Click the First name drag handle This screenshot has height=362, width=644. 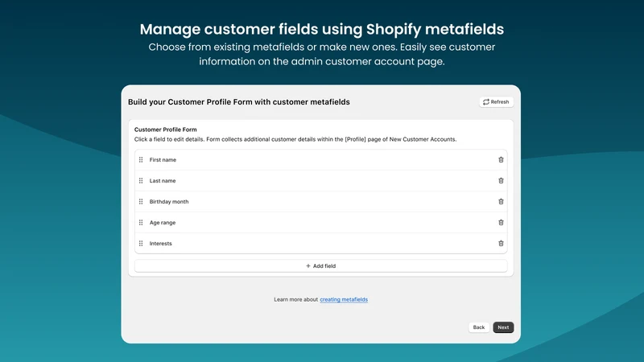[x=141, y=159]
